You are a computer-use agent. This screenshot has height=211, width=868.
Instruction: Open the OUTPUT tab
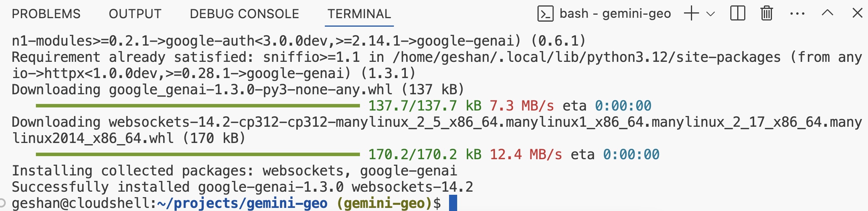pyautogui.click(x=135, y=14)
